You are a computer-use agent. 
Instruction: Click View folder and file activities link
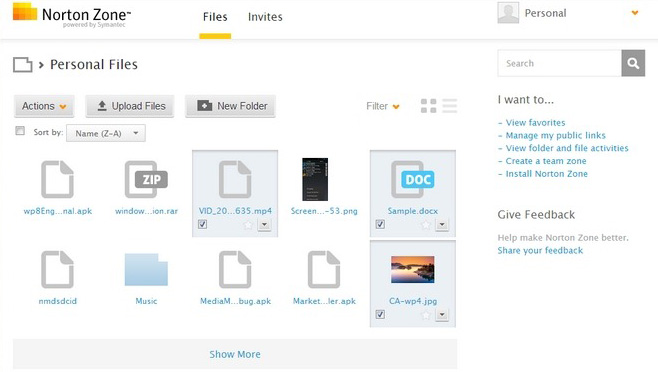[567, 148]
